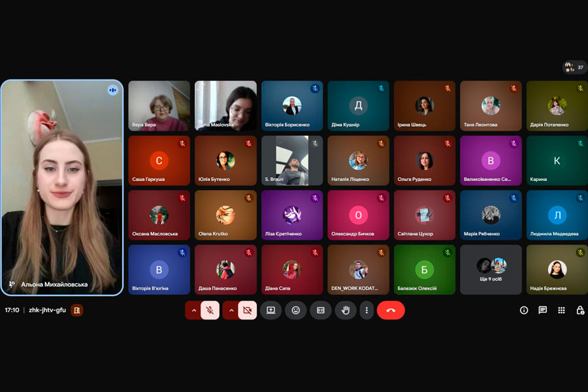Click the name label 'Олександр Бичков'
This screenshot has width=588, height=392.
(353, 234)
